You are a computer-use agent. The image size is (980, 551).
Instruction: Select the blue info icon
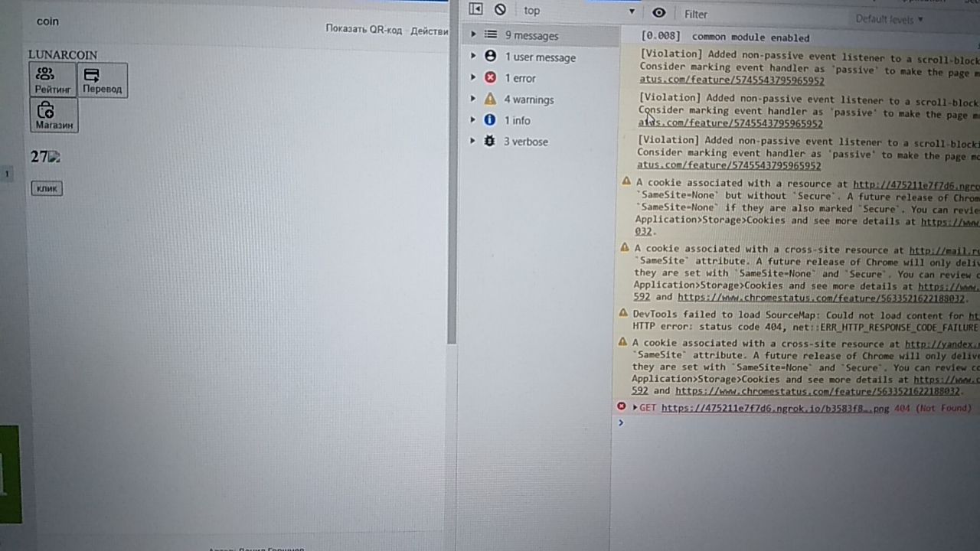click(490, 120)
